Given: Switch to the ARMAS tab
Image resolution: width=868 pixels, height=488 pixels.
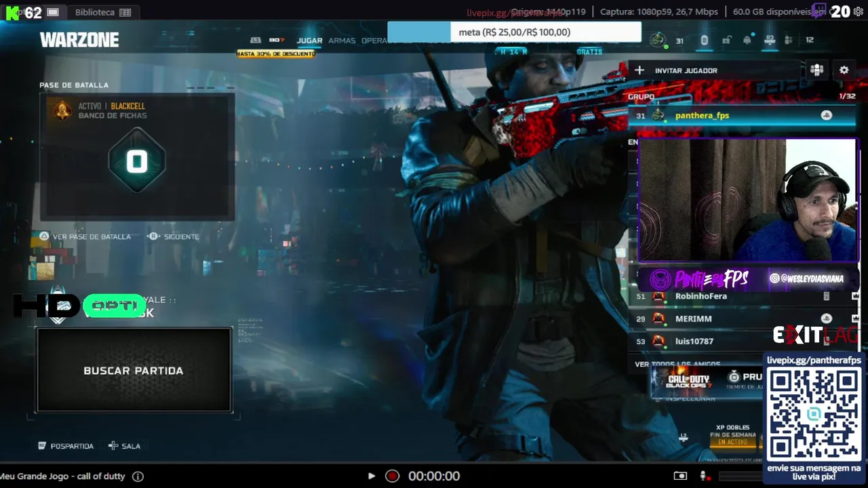Looking at the screenshot, I should point(342,41).
